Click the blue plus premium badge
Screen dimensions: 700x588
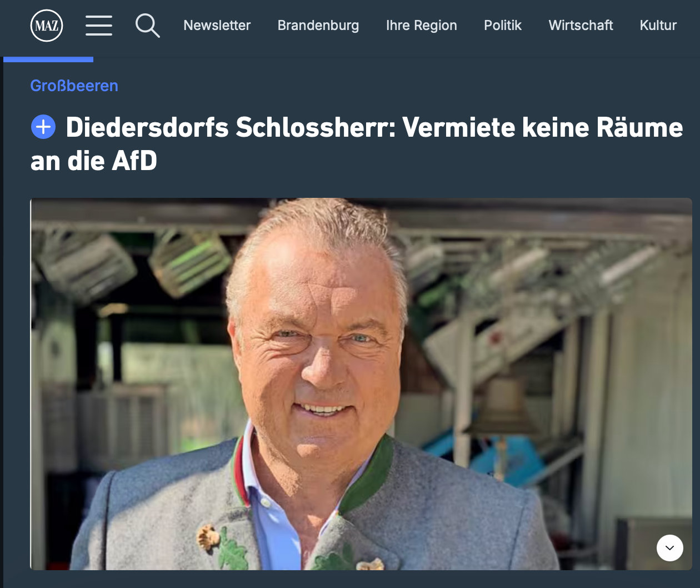(x=43, y=127)
